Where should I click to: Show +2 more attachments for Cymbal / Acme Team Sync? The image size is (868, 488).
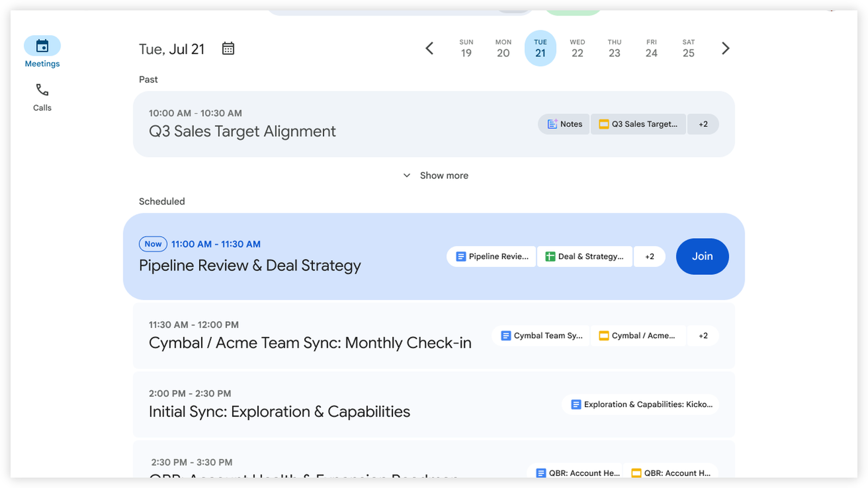(x=703, y=336)
